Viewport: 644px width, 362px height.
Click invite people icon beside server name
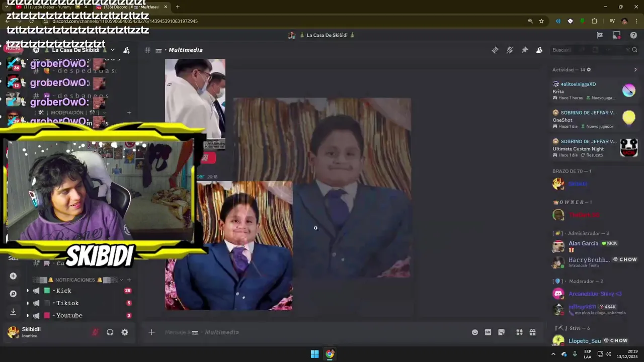[126, 50]
